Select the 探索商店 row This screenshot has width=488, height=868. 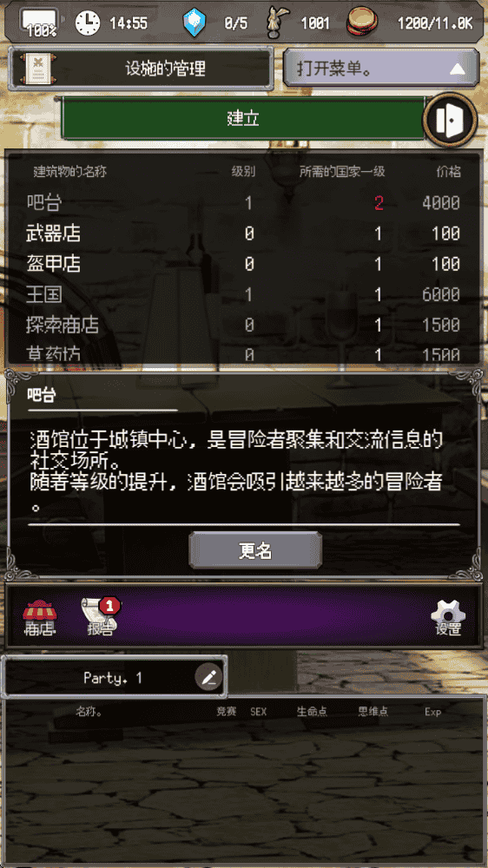tap(243, 325)
